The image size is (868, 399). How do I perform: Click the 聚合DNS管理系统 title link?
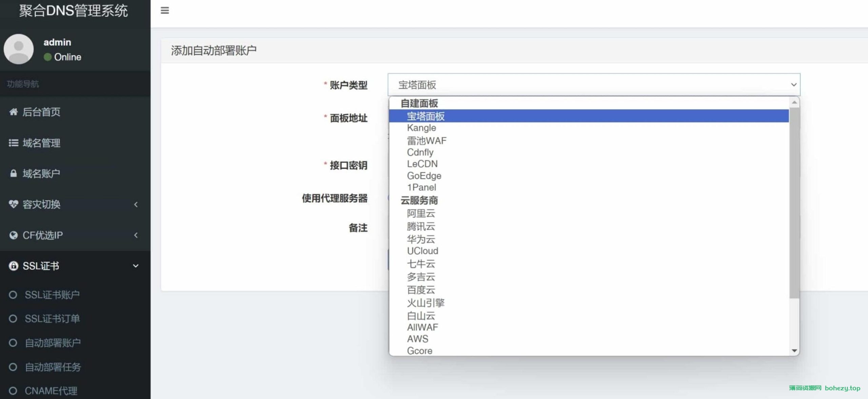click(74, 11)
